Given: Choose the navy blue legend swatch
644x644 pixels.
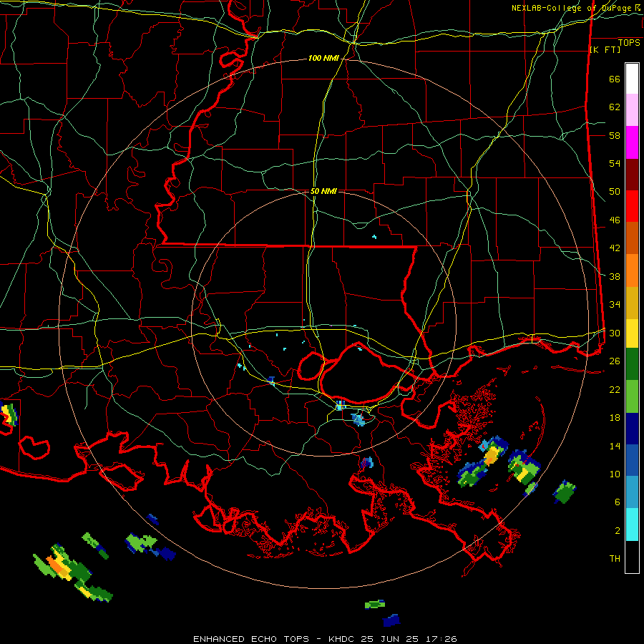Looking at the screenshot, I should tap(632, 429).
